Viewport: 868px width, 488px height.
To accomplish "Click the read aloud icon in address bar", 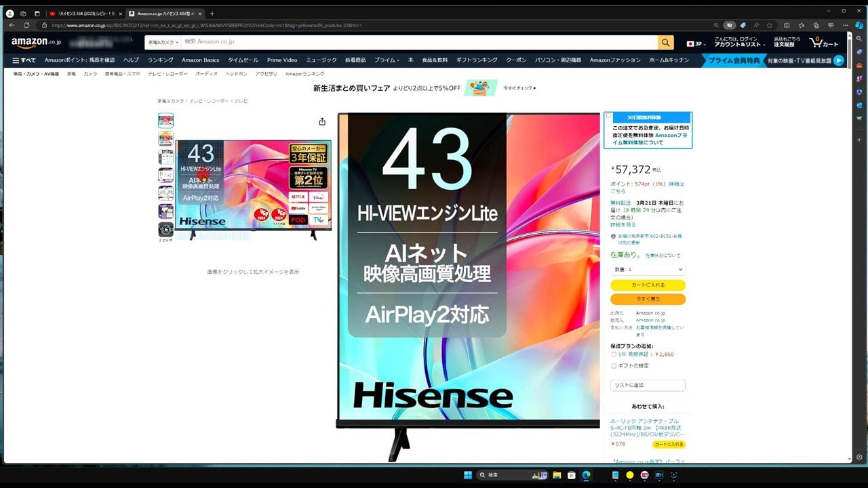I will click(756, 25).
